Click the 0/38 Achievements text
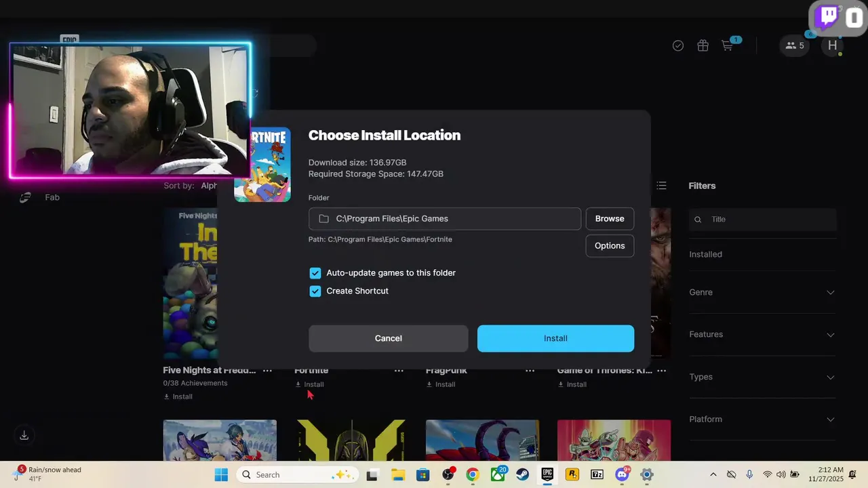The width and height of the screenshot is (868, 488). point(195,383)
